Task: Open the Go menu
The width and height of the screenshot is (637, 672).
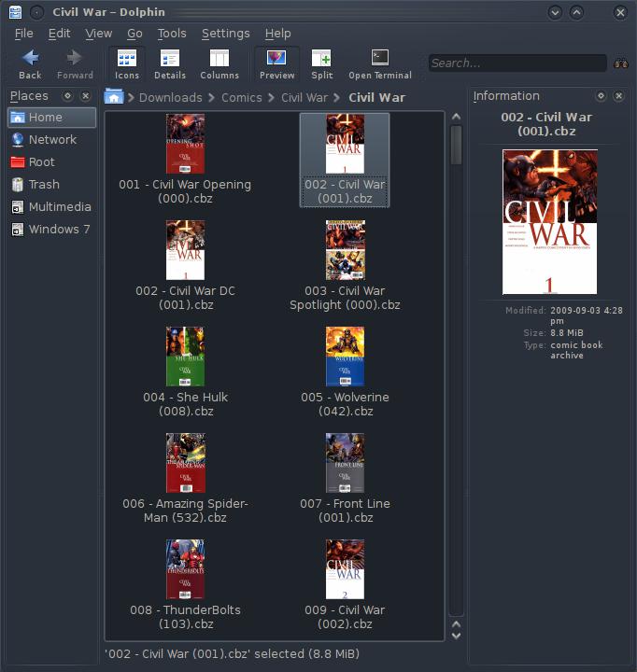Action: click(134, 34)
